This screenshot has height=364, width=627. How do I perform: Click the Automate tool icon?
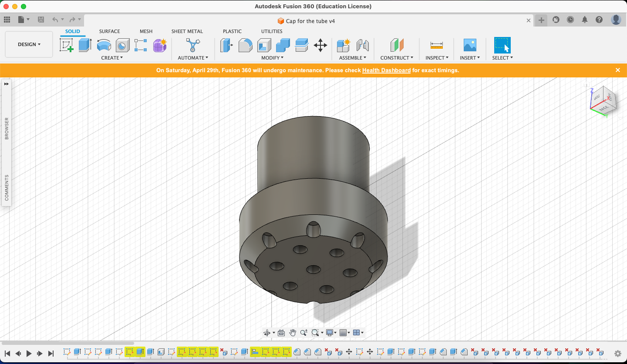pos(193,45)
